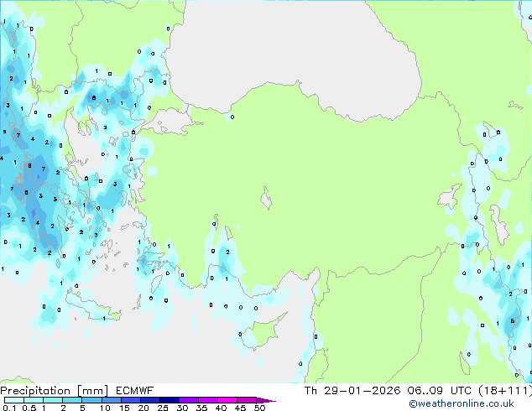
Task: Click the 5–10 mm legend color swatch
Action: (91, 400)
